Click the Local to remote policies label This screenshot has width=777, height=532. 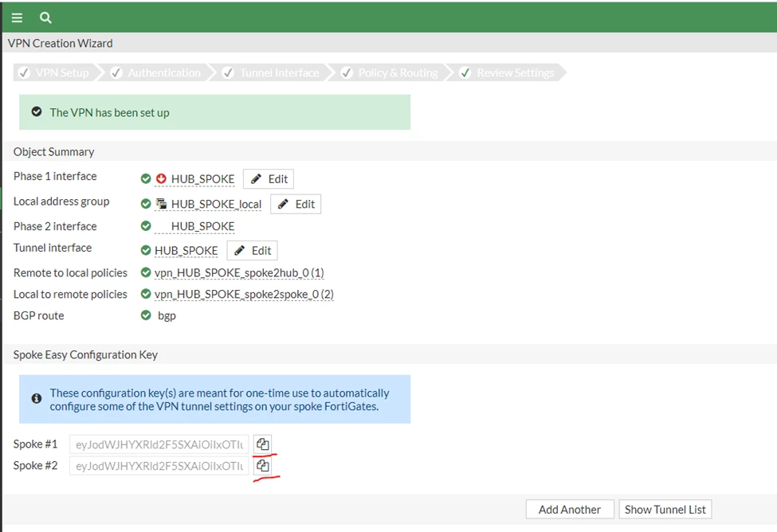point(70,294)
